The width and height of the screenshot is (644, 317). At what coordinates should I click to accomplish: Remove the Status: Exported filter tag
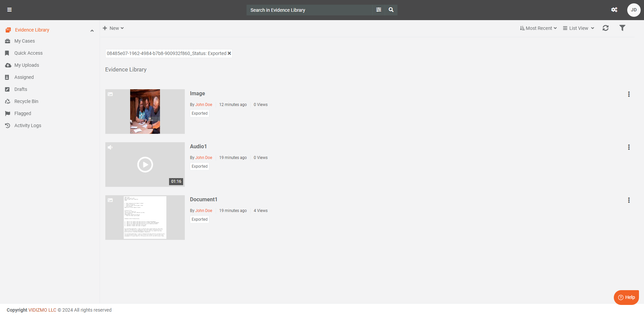229,53
